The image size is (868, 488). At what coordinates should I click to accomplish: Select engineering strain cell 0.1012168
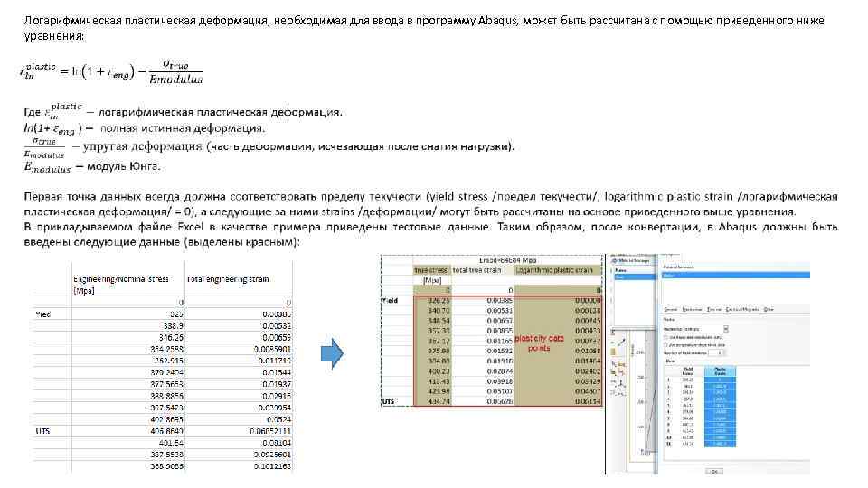238,466
